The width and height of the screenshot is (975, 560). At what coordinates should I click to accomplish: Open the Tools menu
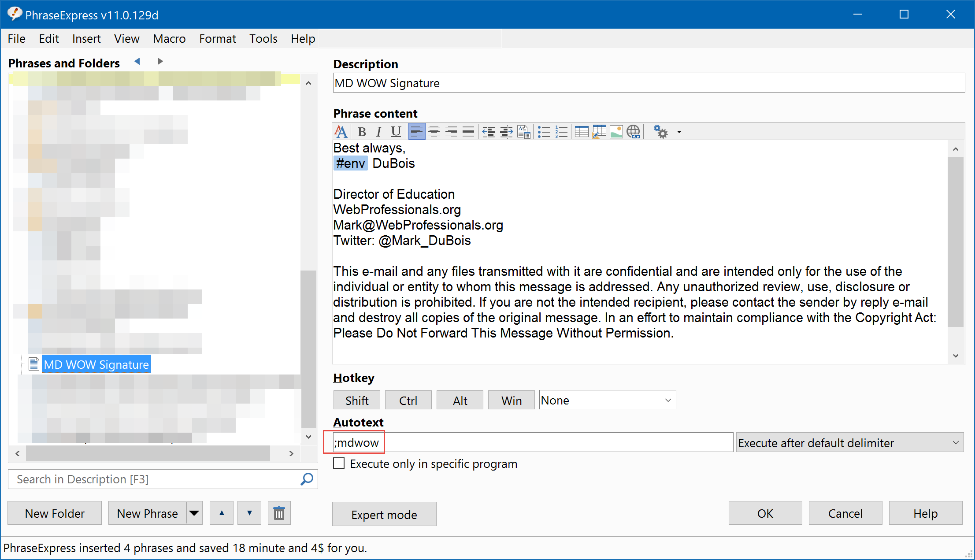click(x=263, y=39)
